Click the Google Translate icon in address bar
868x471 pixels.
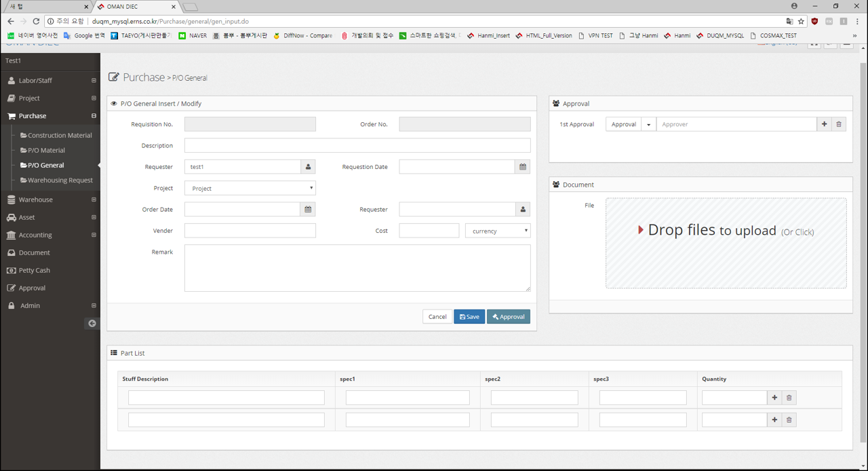pos(789,21)
